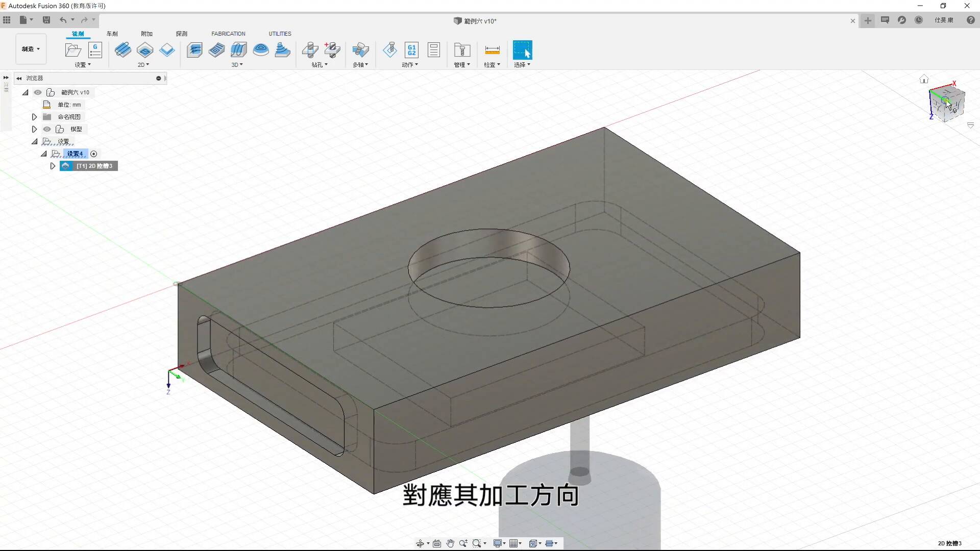Screen dimensions: 980x551
Task: Open the setup sheet icon
Action: (x=434, y=50)
